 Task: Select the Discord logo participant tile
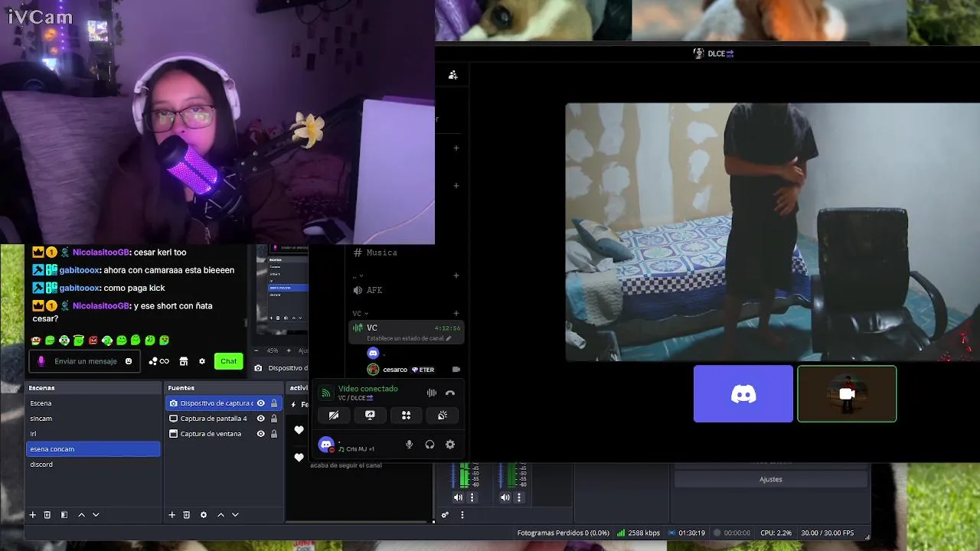[743, 393]
